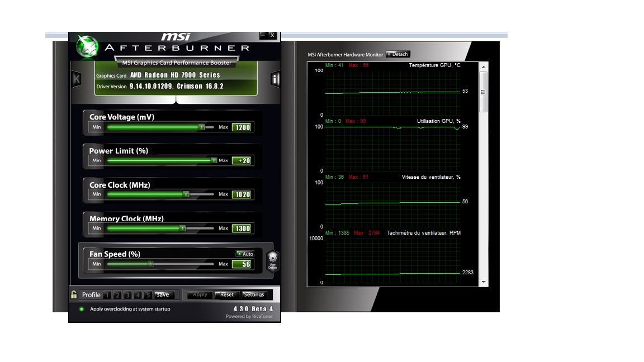Click the Memory Clock value field 1300

click(x=242, y=228)
